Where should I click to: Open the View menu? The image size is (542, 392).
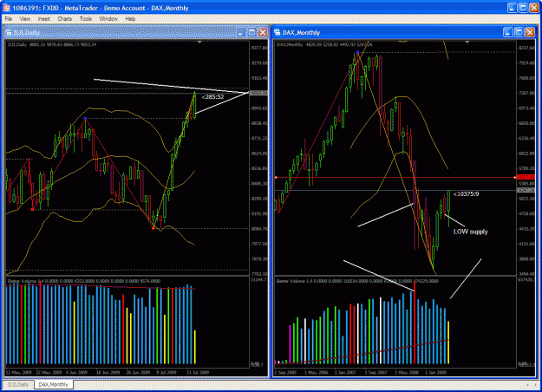25,19
